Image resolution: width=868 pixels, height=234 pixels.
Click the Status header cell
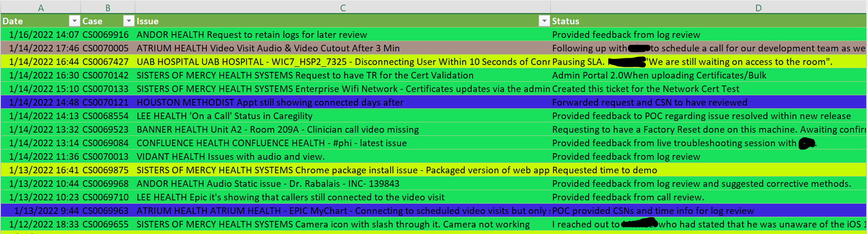click(708, 21)
